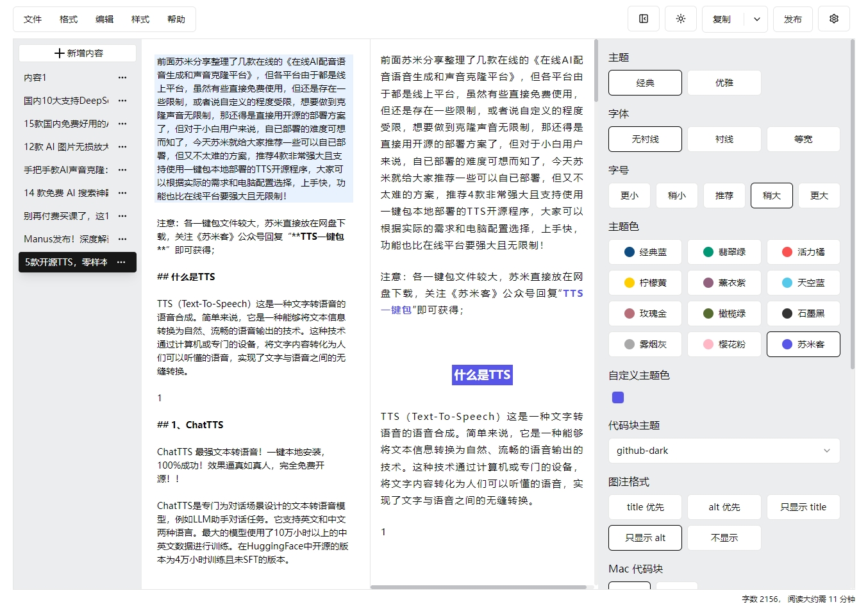The image size is (868, 609).
Task: Open settings with gear icon
Action: coord(834,19)
